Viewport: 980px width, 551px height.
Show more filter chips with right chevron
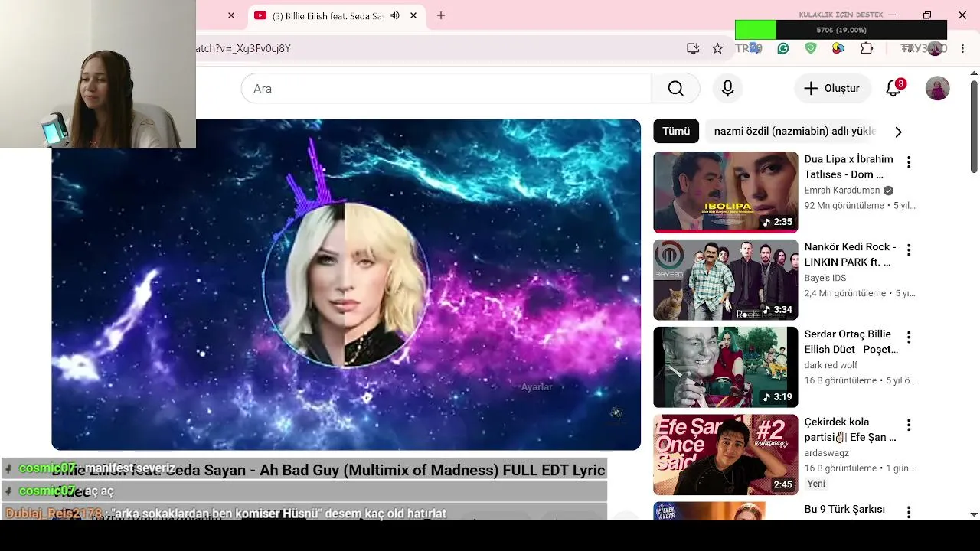coord(899,132)
